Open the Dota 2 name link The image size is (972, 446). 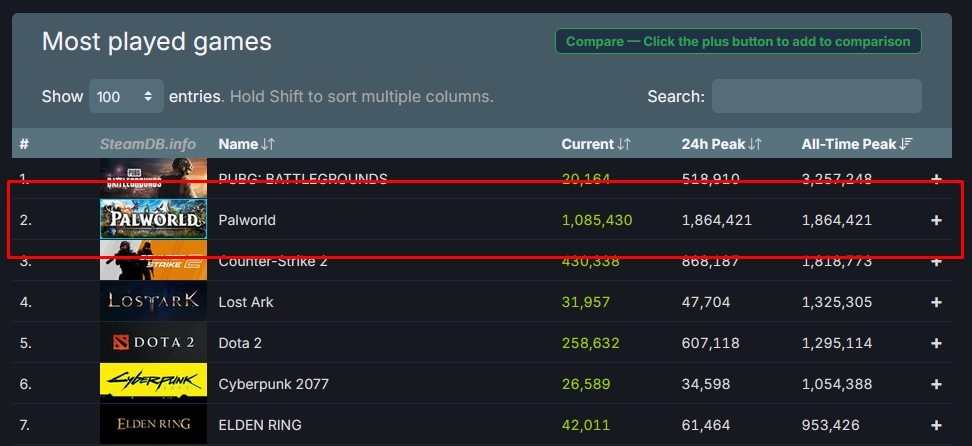click(x=240, y=343)
